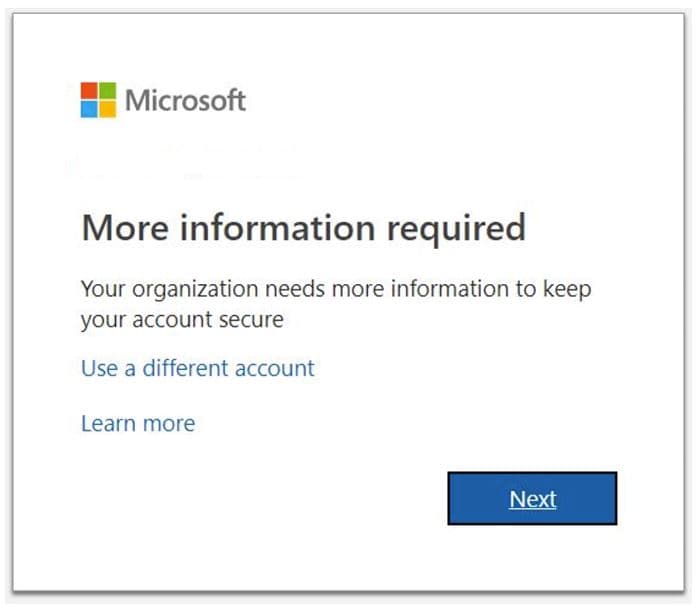
Task: Open the Use a different account link
Action: (197, 368)
